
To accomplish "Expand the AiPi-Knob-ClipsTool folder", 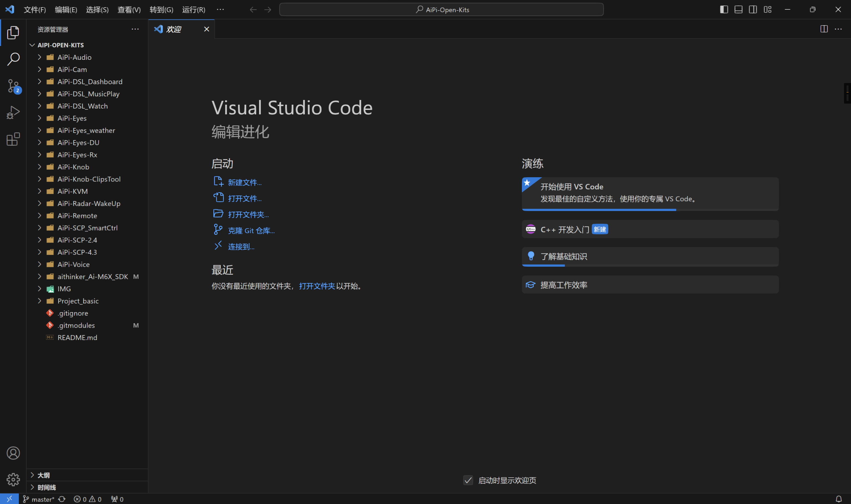I will (x=39, y=179).
